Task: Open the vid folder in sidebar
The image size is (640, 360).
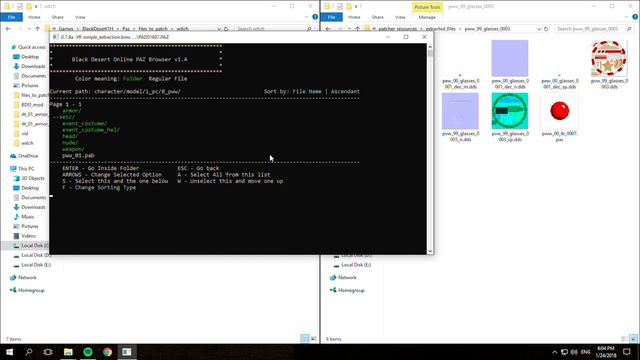Action: point(24,133)
